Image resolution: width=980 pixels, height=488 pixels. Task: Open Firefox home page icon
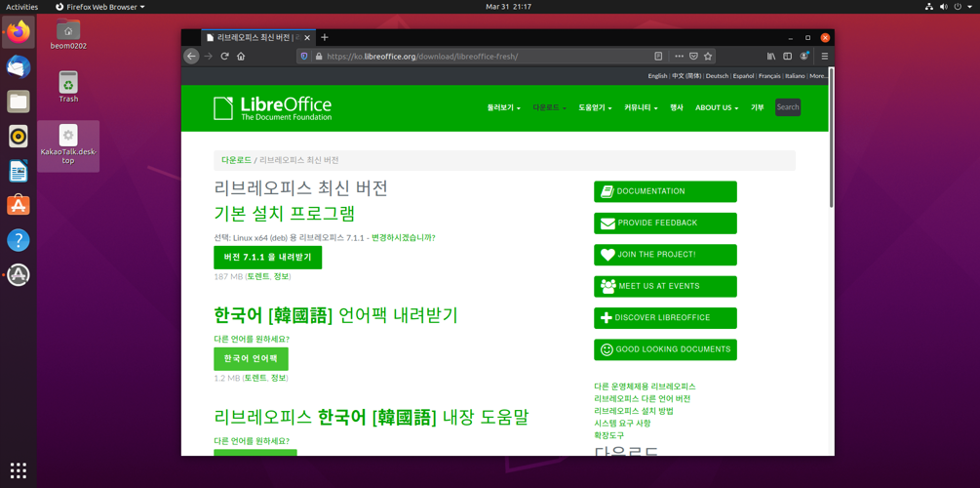(x=241, y=56)
